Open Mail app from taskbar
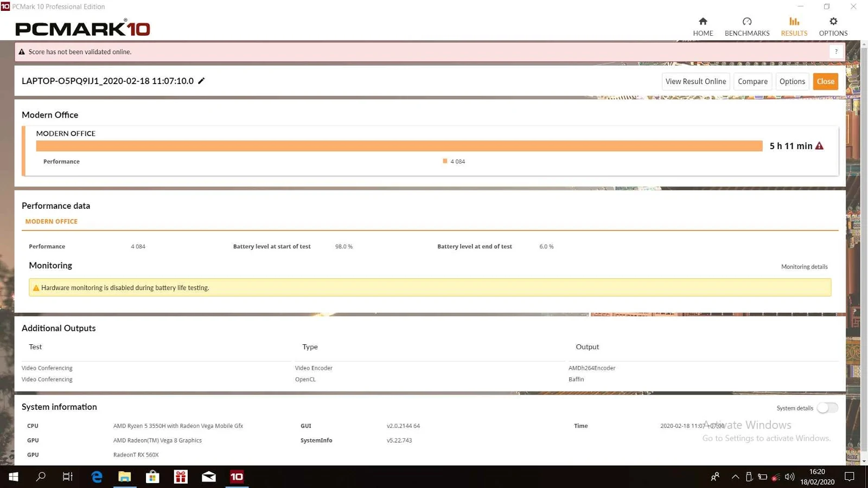Image resolution: width=868 pixels, height=488 pixels. [x=209, y=477]
